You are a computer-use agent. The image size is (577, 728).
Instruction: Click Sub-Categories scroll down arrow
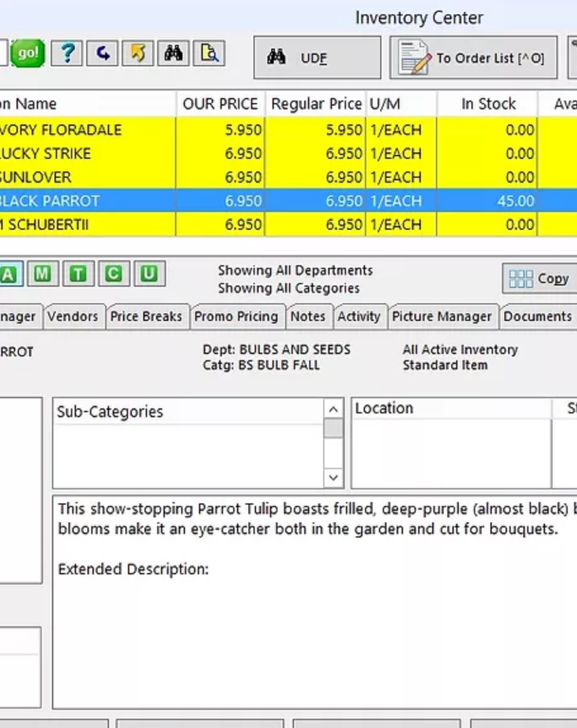[x=333, y=478]
